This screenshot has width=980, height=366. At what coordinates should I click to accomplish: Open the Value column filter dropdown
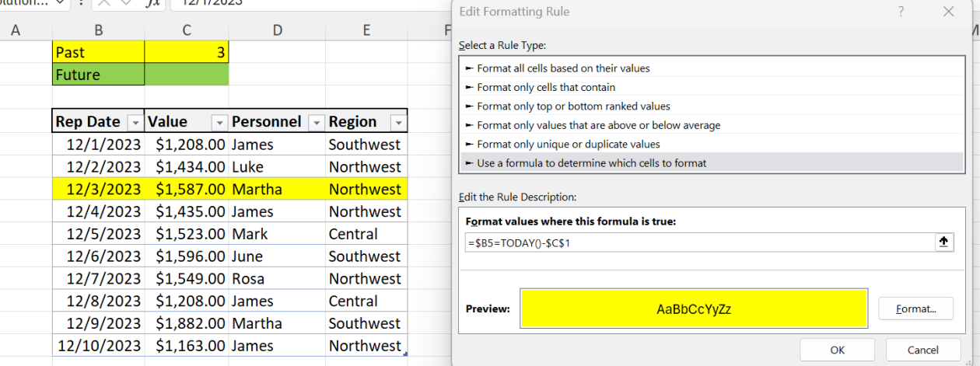219,123
